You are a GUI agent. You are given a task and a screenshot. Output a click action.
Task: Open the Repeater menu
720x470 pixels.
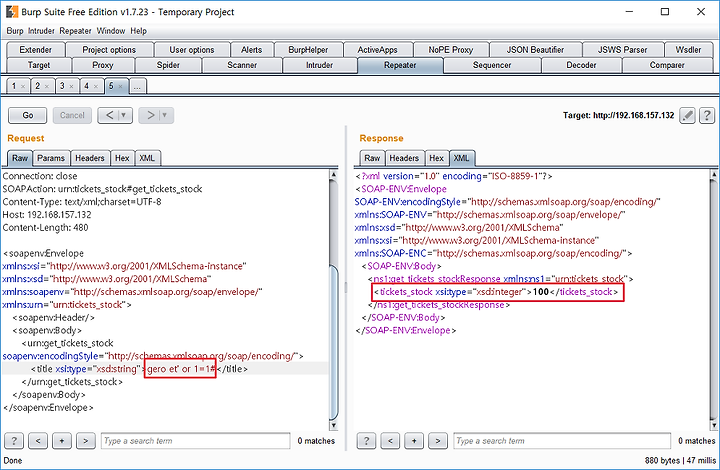[75, 31]
